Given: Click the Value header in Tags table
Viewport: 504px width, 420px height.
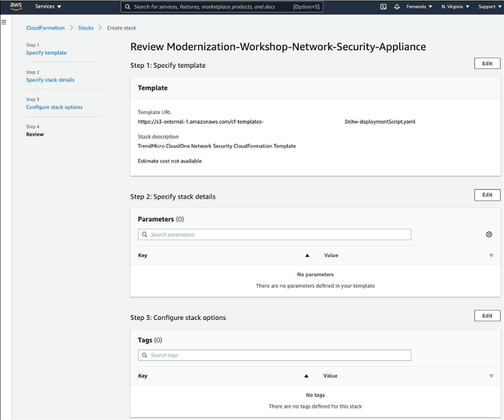Looking at the screenshot, I should 330,376.
